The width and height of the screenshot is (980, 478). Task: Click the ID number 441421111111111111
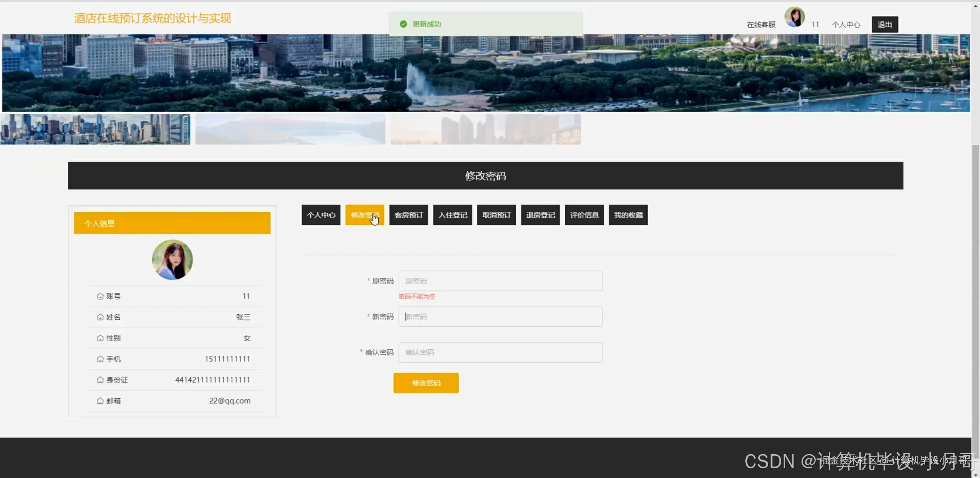[x=212, y=380]
